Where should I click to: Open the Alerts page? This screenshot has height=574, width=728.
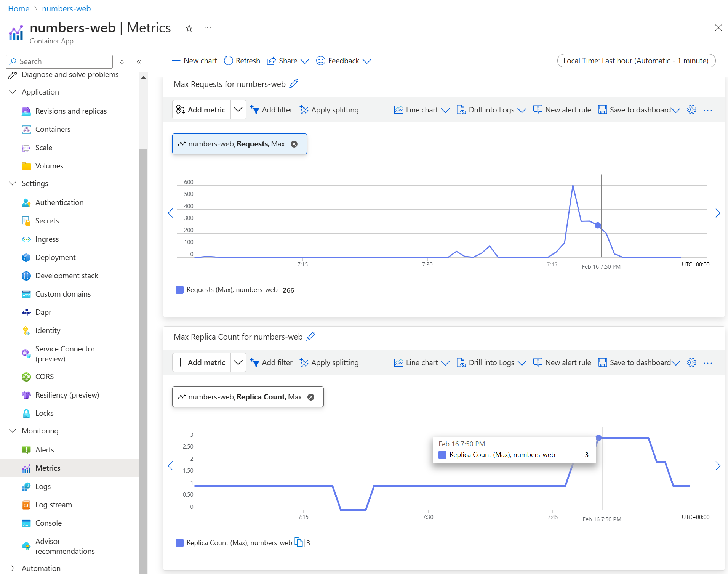point(45,450)
